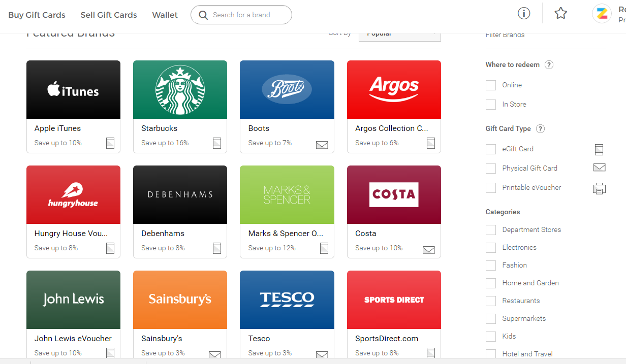Check the Supermarkets category
This screenshot has height=364, width=626.
[x=491, y=319]
